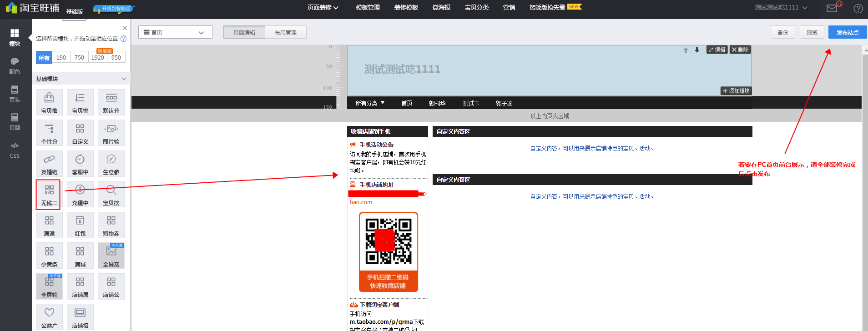
Task: Click the 添加模块 add module button
Action: (736, 91)
